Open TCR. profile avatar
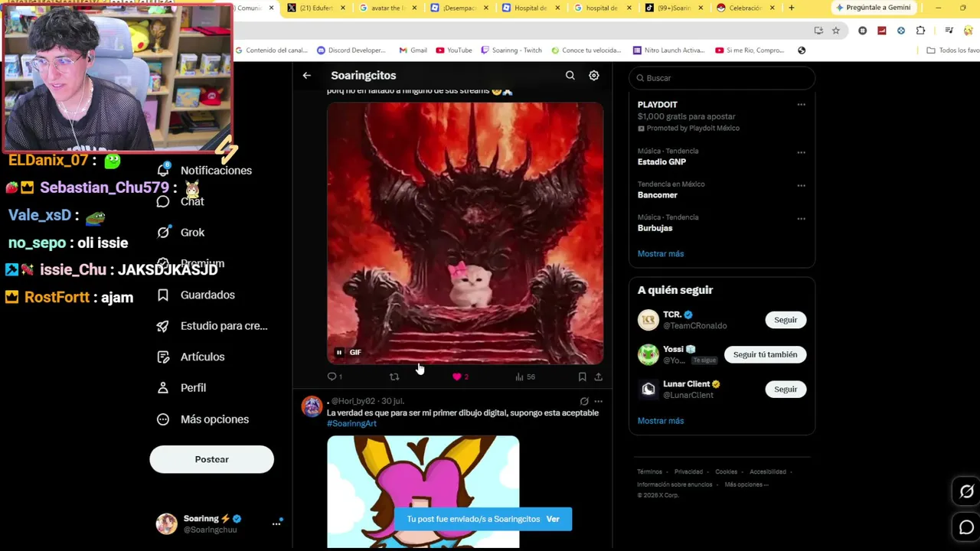This screenshot has width=980, height=551. point(648,320)
